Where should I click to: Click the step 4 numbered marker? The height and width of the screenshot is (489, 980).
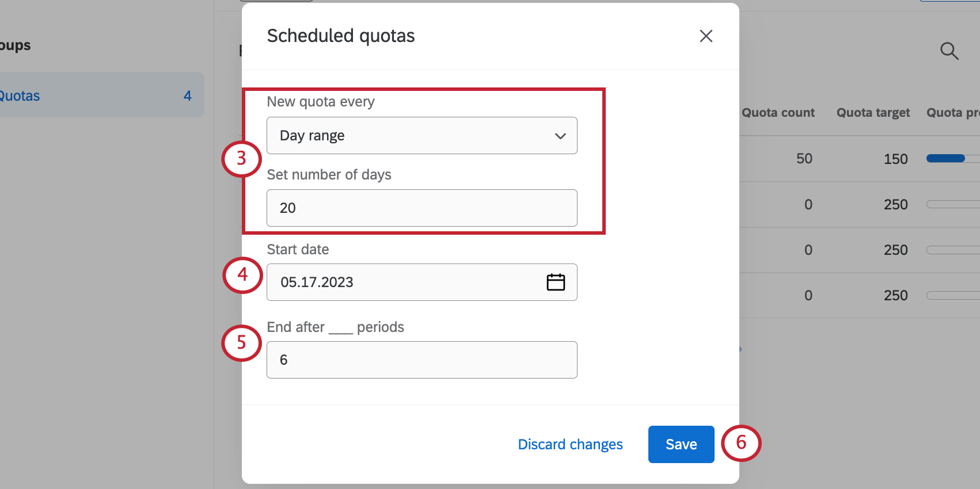click(242, 275)
